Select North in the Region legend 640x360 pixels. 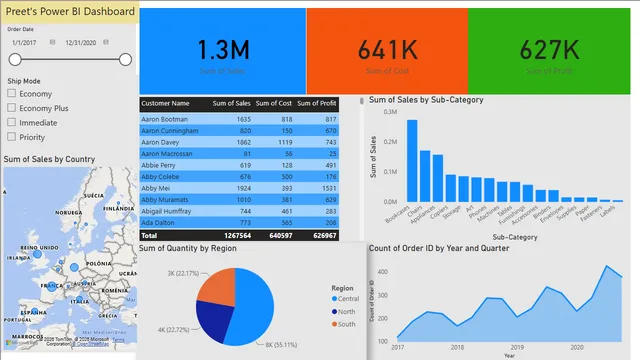click(343, 311)
